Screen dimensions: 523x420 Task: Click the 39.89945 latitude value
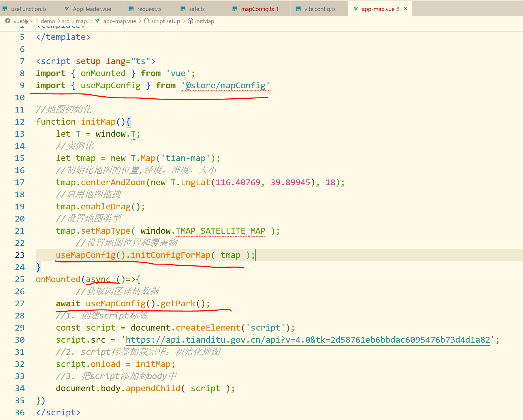(290, 182)
